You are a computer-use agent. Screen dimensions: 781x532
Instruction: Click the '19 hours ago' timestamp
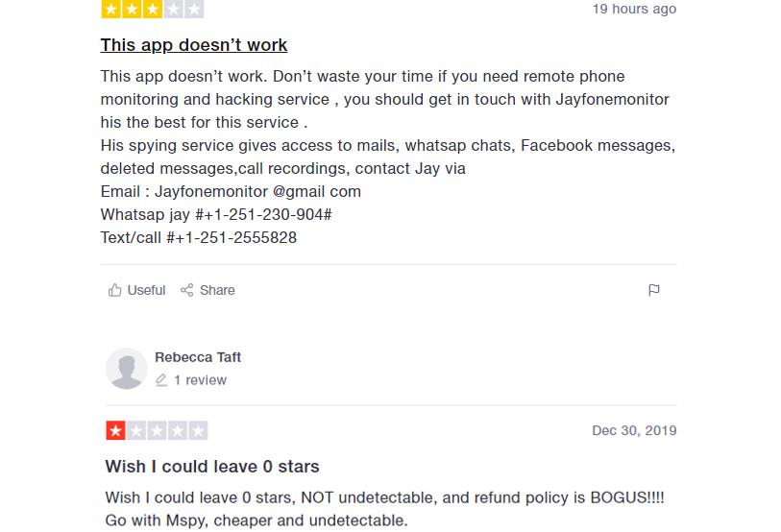click(x=634, y=9)
